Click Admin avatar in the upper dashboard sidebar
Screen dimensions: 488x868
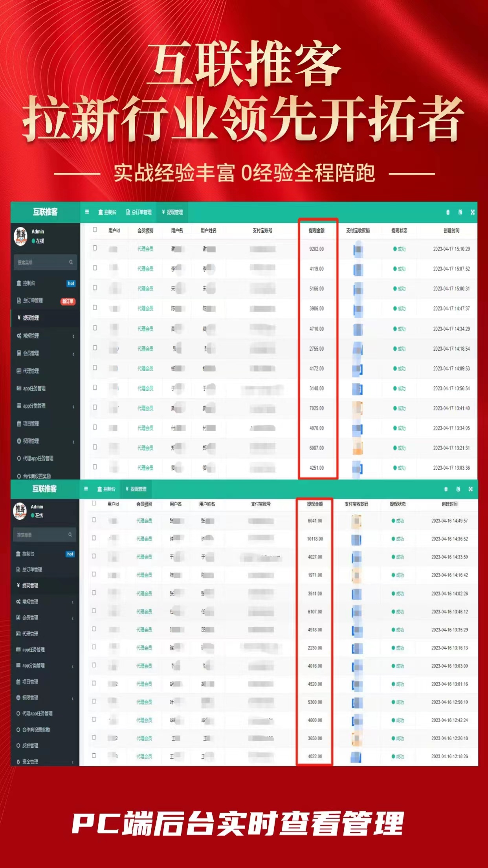pos(20,236)
